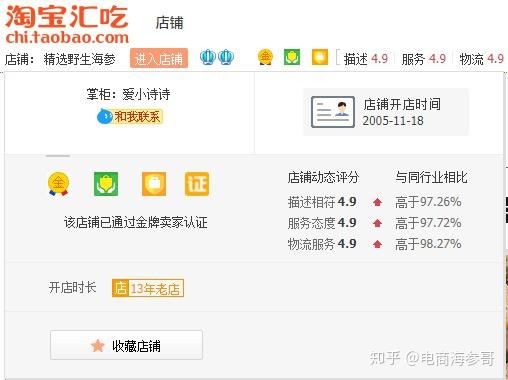
Task: Click the 店铺开店时间 label
Action: coord(402,104)
